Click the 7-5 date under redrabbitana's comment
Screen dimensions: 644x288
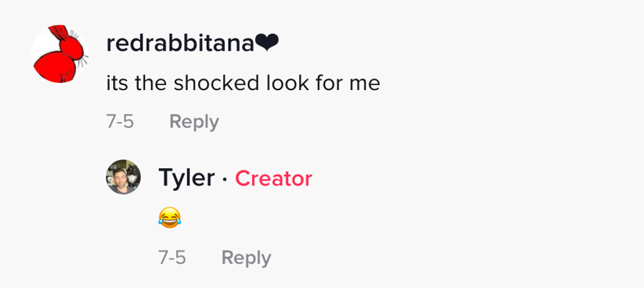pyautogui.click(x=120, y=122)
